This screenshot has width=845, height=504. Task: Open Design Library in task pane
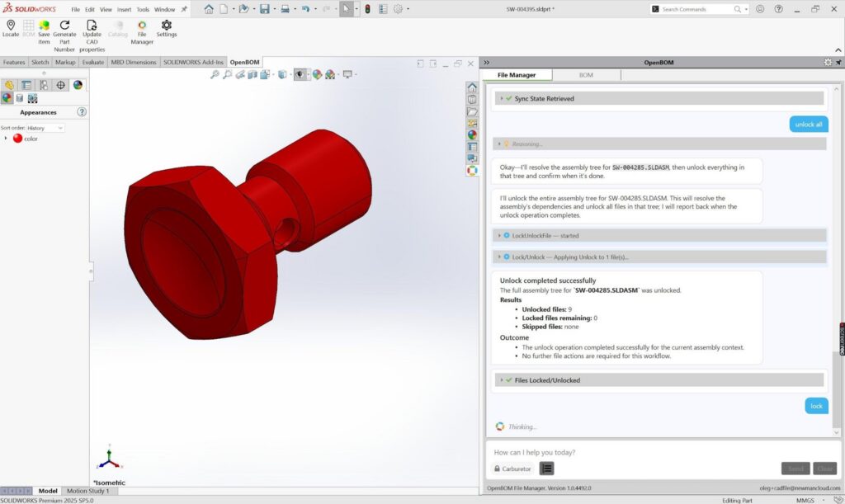pos(472,100)
